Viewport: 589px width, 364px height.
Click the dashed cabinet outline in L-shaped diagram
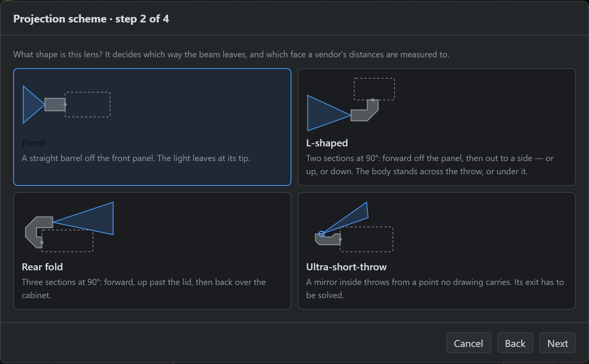tap(374, 89)
